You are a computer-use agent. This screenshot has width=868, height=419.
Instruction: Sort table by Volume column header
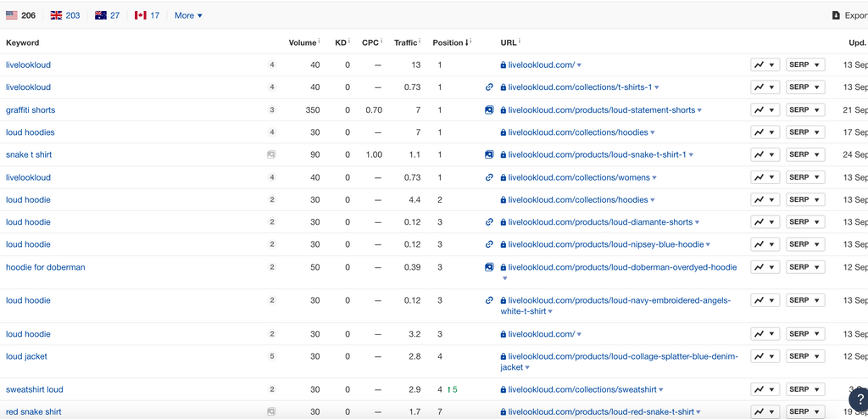(x=303, y=42)
